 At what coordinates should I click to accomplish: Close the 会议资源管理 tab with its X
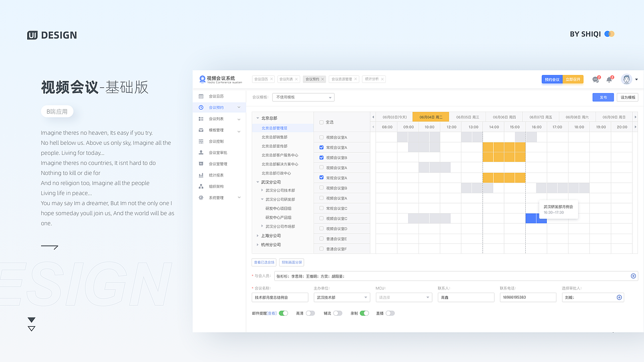click(356, 79)
